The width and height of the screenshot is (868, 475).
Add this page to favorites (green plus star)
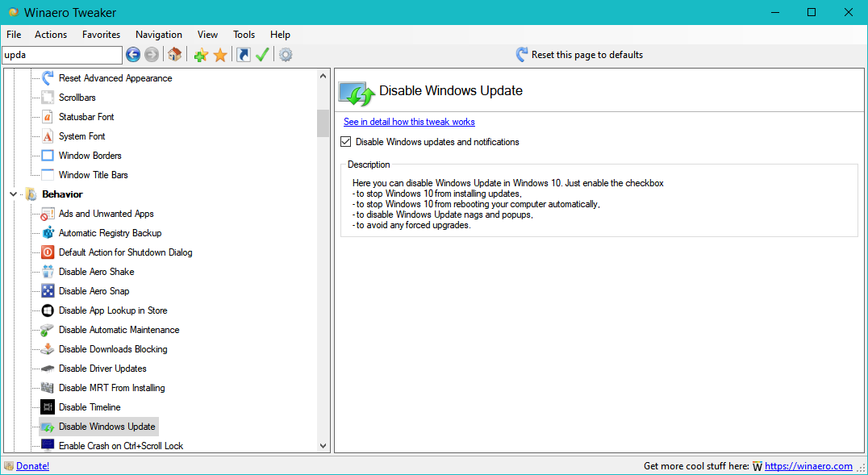[x=201, y=54]
